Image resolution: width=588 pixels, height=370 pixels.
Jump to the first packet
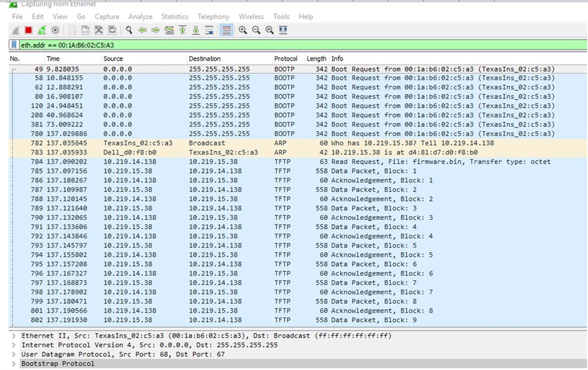(182, 30)
